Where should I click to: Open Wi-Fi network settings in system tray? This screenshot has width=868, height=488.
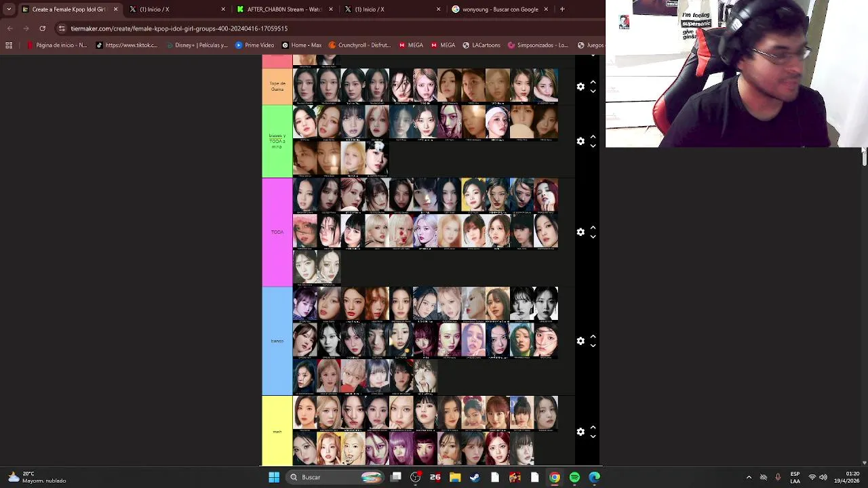coord(812,477)
